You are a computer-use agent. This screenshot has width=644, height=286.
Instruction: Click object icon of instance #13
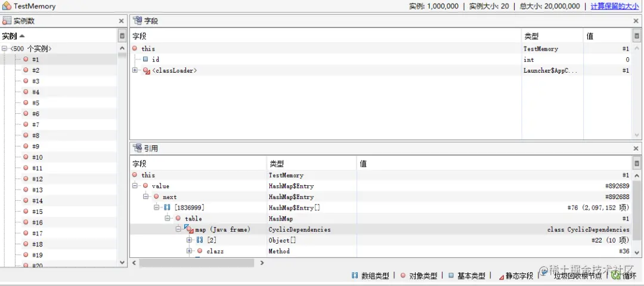pos(26,189)
